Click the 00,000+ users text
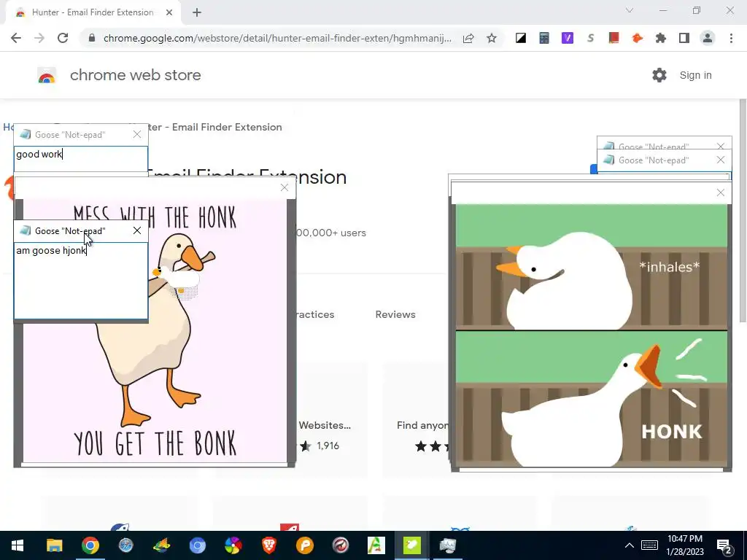 coord(331,233)
